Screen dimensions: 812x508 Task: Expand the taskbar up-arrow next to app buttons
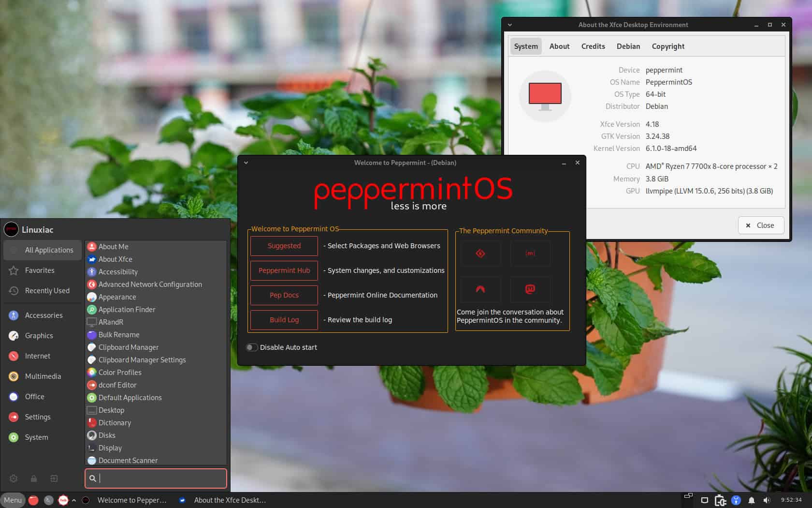click(x=73, y=500)
